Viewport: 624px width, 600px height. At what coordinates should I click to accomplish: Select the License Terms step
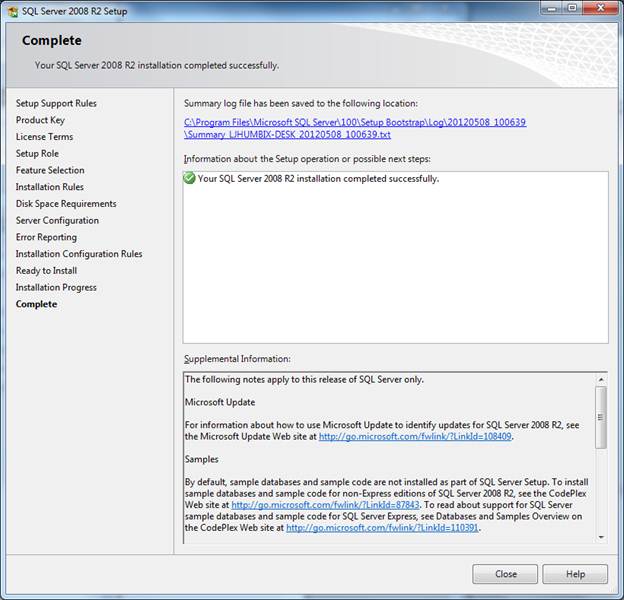45,137
